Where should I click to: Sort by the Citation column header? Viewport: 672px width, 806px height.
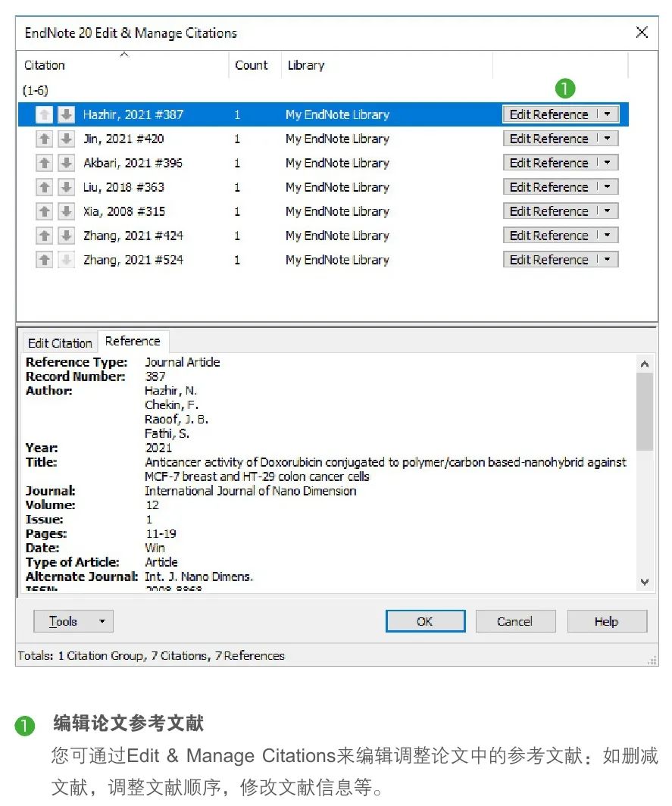[x=123, y=65]
